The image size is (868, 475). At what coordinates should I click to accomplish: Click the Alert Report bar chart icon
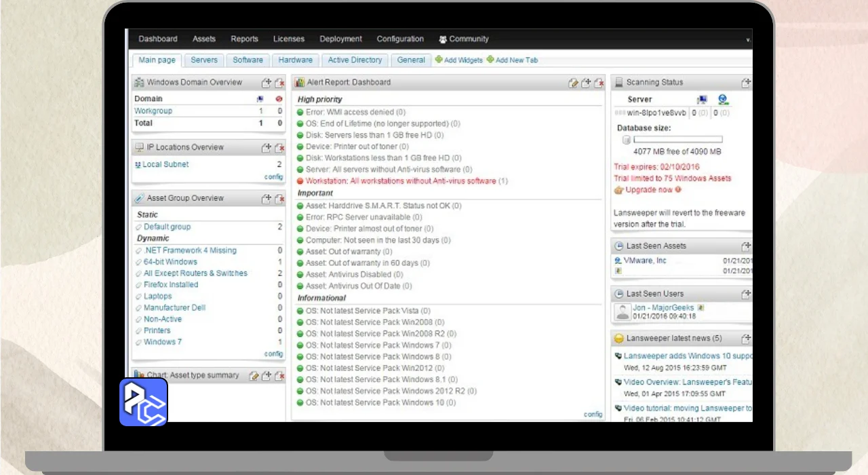point(300,82)
